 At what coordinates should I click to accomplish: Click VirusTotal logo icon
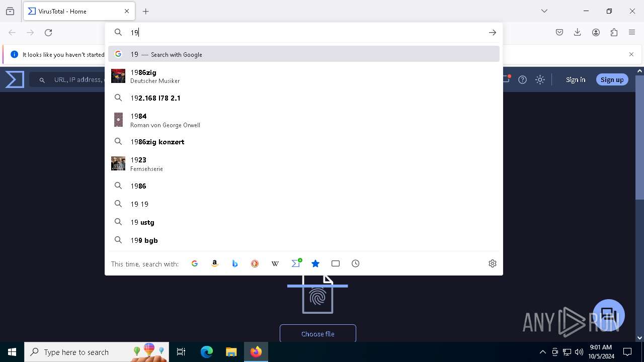click(15, 79)
